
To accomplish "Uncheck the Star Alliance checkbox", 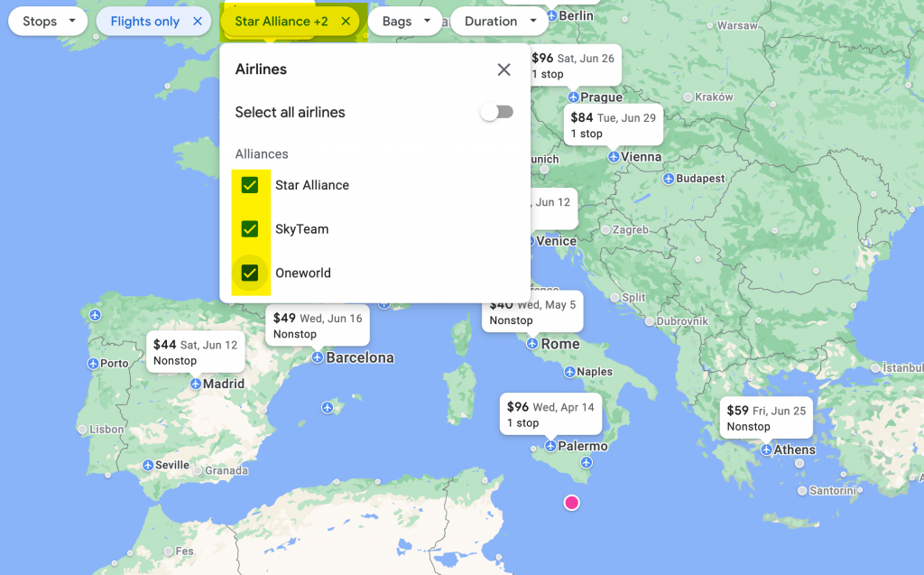I will (250, 185).
